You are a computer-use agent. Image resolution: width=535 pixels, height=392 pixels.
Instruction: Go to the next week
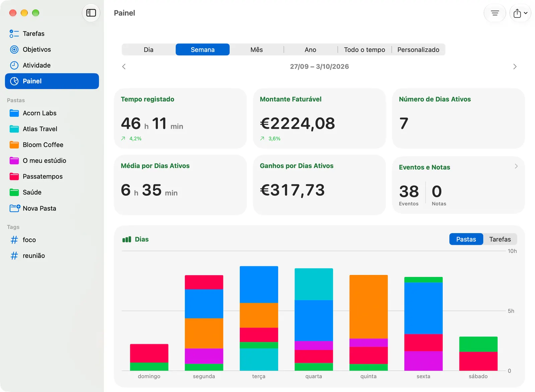pos(515,67)
